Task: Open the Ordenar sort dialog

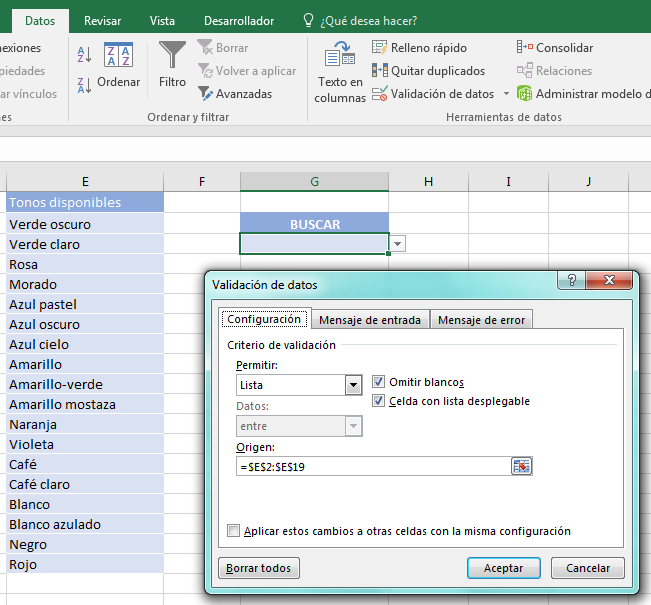Action: (118, 65)
